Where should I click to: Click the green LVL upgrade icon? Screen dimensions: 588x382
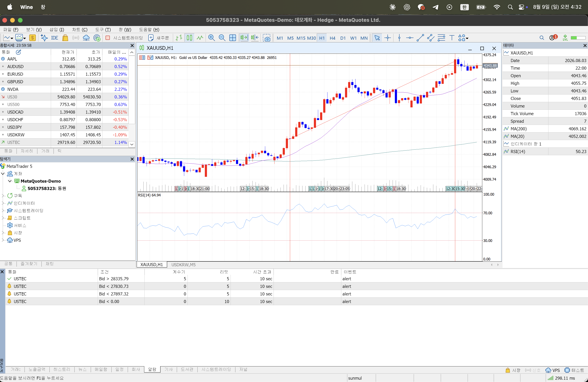point(565,38)
